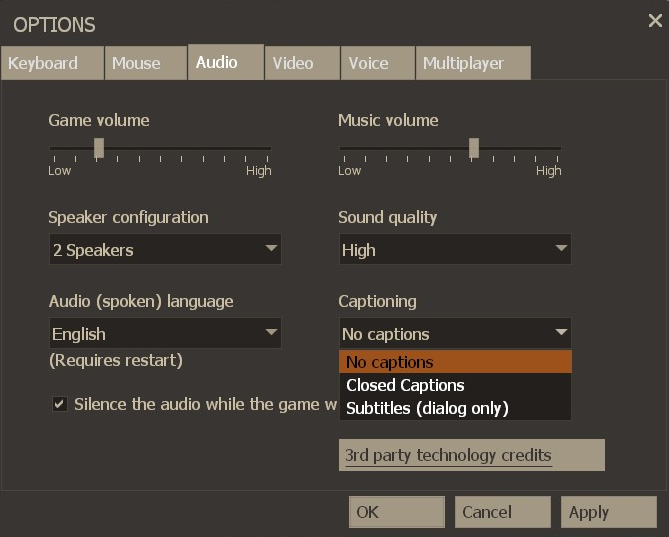
Task: Confirm settings with the OK button
Action: click(x=396, y=512)
